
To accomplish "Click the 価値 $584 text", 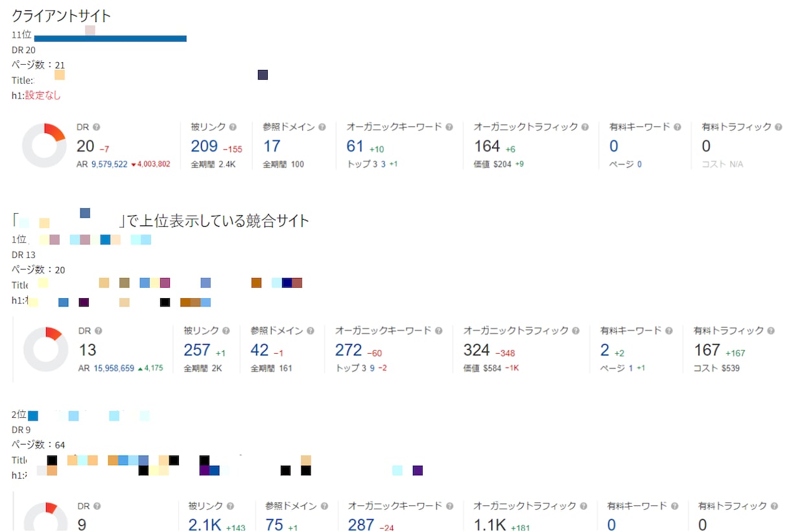I will pyautogui.click(x=482, y=368).
